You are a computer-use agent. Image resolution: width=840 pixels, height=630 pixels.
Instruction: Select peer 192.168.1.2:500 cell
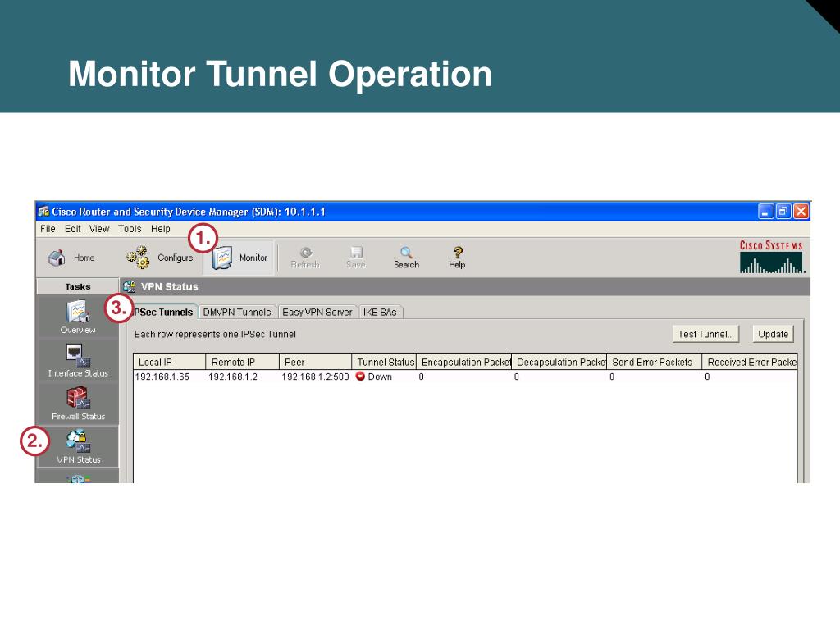click(315, 377)
